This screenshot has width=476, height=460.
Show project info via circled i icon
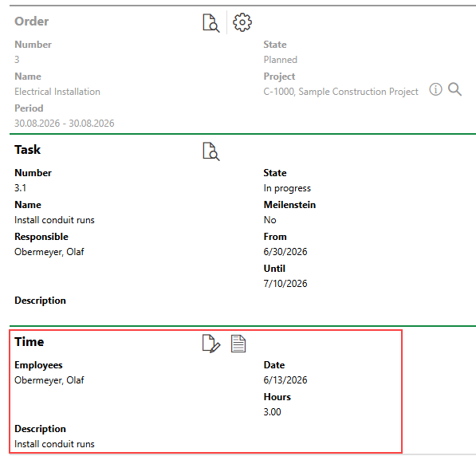[435, 89]
